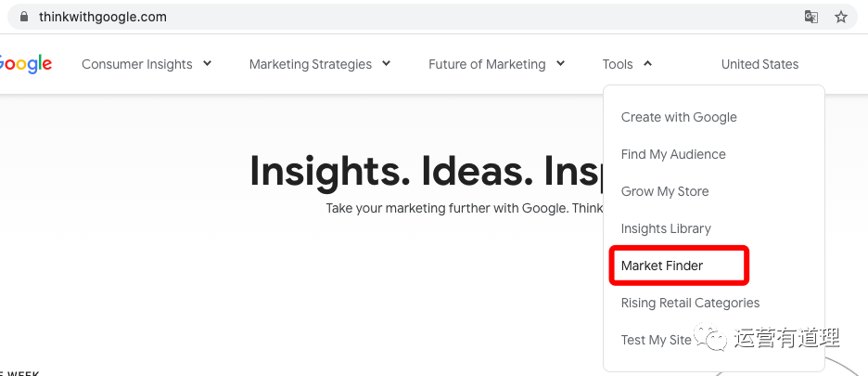The height and width of the screenshot is (376, 868).
Task: Expand the Consumer Insights dropdown arrow
Action: 208,63
